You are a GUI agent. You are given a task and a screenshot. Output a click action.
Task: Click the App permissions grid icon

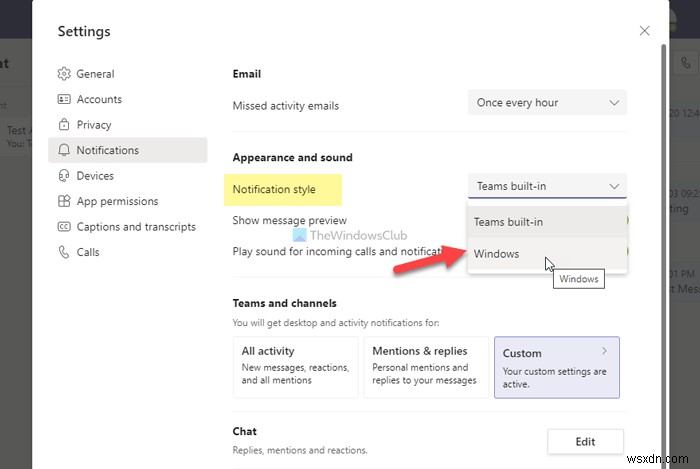(x=64, y=201)
